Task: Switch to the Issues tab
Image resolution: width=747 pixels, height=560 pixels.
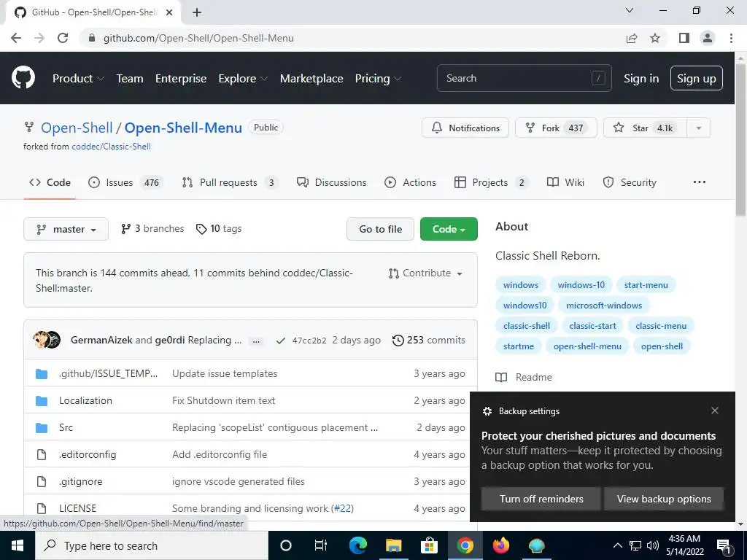Action: click(x=125, y=182)
